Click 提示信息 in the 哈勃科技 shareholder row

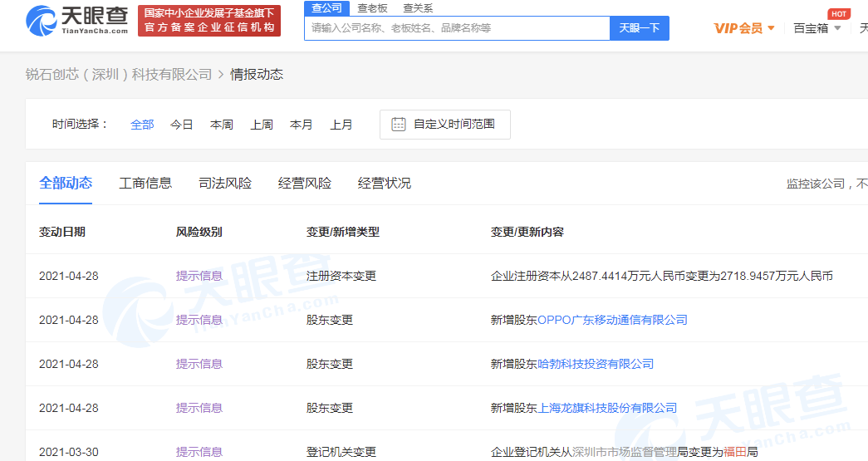199,364
